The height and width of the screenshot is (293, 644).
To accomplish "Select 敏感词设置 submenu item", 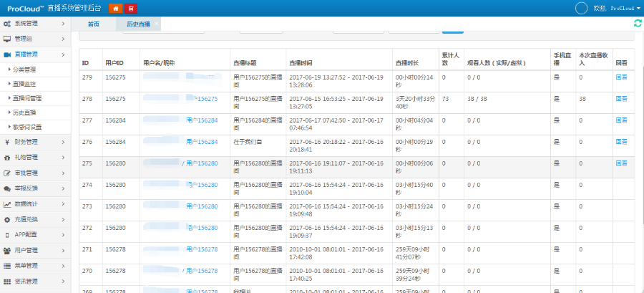I will [28, 127].
